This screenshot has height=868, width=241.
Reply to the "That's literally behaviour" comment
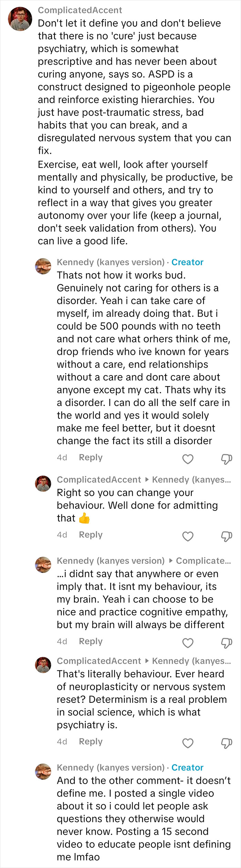91,742
